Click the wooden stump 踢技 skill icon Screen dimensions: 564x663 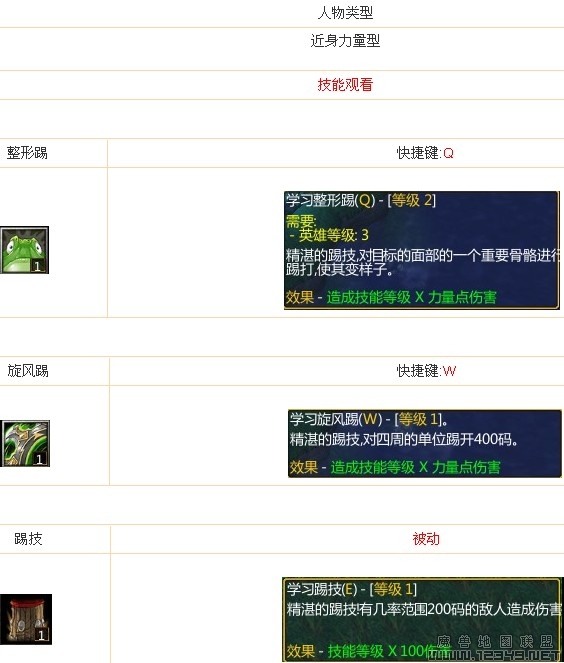pos(26,619)
